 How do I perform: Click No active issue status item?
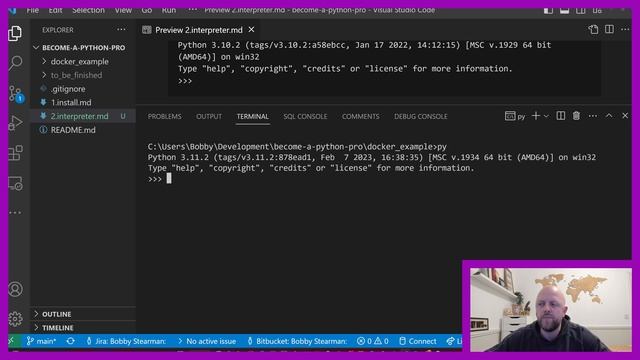coord(207,341)
